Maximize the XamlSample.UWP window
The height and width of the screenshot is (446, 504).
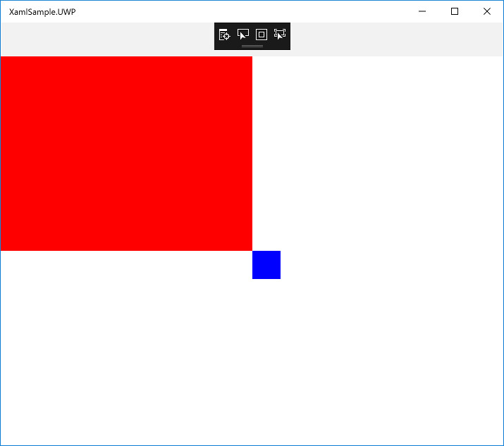click(x=455, y=11)
